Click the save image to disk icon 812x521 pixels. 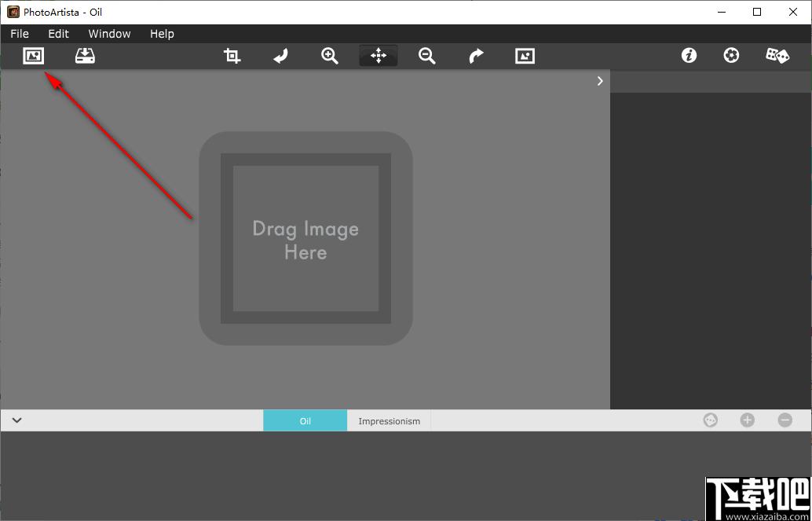(85, 56)
